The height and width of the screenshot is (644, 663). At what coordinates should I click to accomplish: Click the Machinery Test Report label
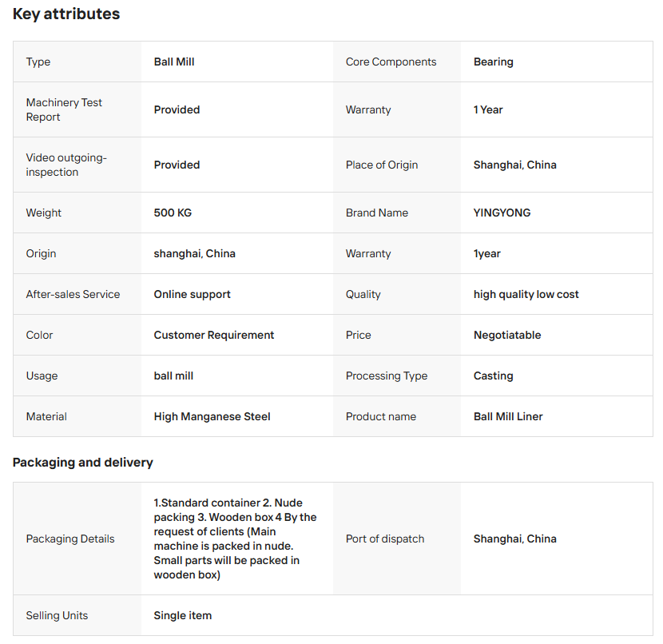(x=64, y=109)
